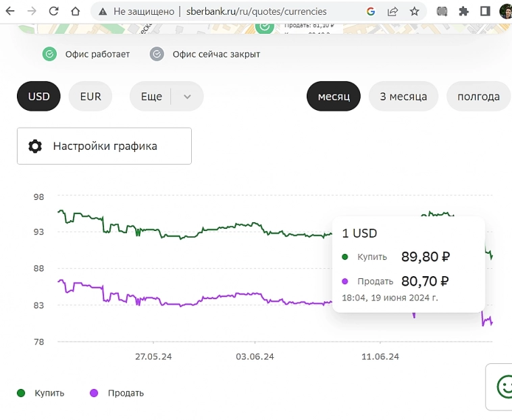Click the browser back arrow
Screen dimensions: 512x420
click(10, 11)
